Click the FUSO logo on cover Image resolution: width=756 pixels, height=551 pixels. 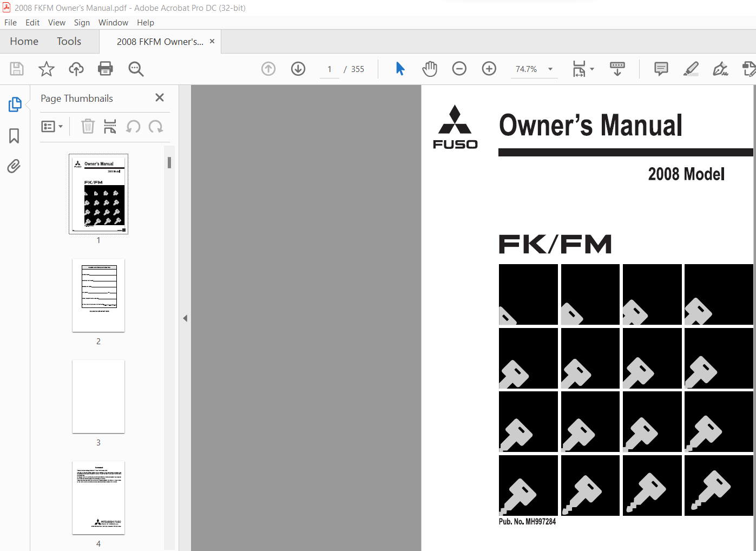(455, 127)
